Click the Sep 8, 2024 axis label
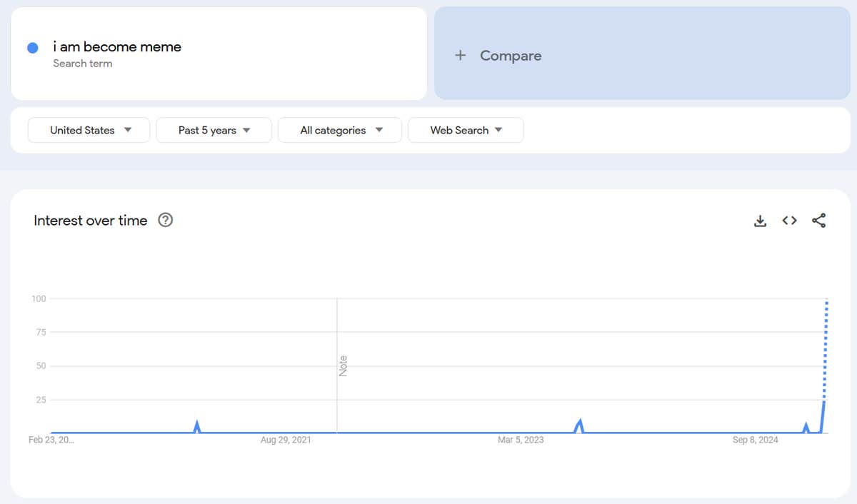The image size is (857, 504). click(755, 440)
